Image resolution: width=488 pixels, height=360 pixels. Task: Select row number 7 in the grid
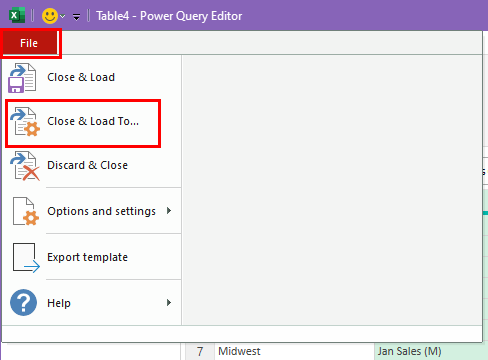click(200, 351)
